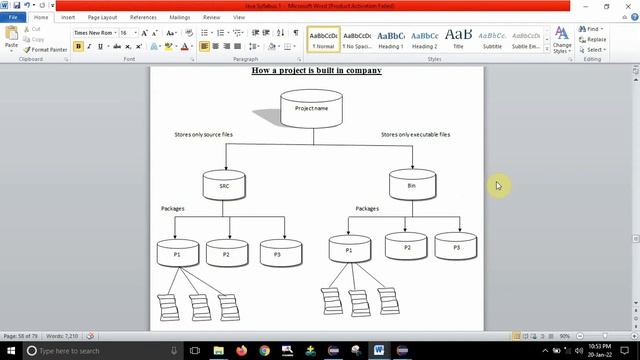
Task: Toggle Align Text Right
Action: 227,47
